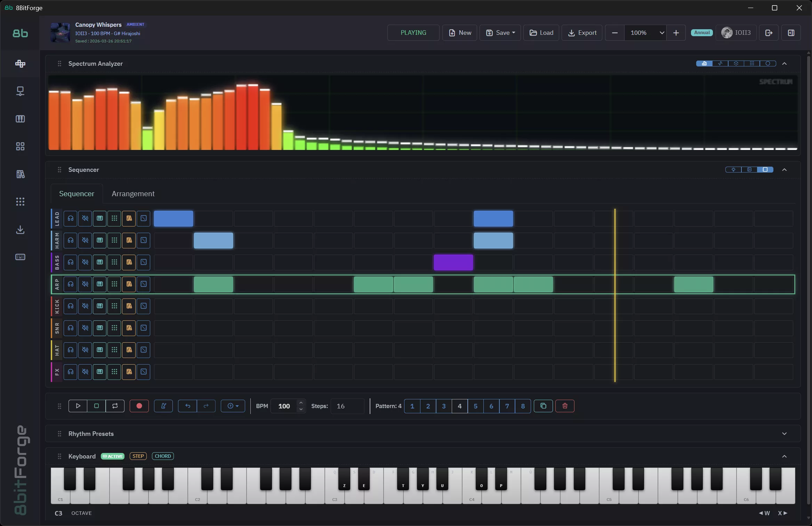Collapse the Spectrum Analyzer panel
Viewport: 812px width, 526px height.
(x=785, y=63)
